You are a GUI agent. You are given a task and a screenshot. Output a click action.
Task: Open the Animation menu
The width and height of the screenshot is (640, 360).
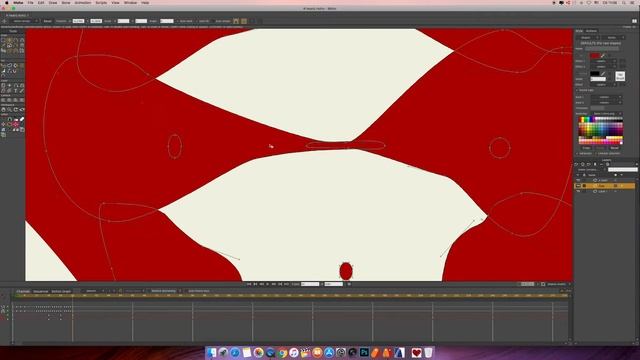coord(83,2)
